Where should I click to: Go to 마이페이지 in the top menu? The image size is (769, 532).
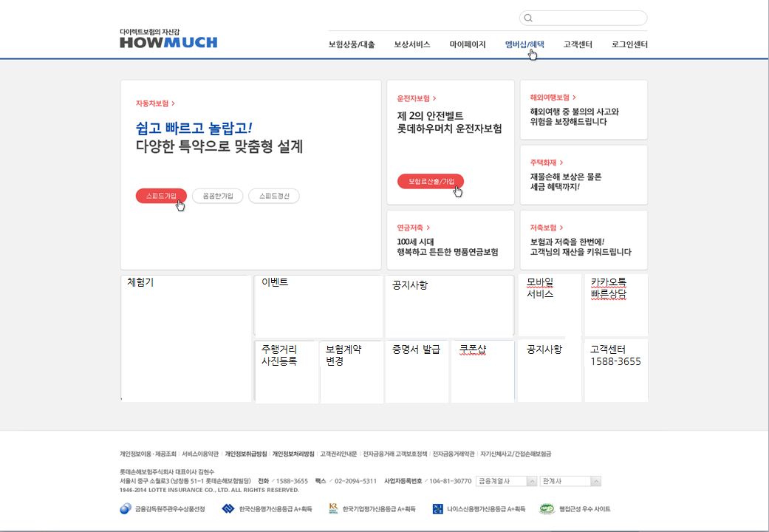pos(468,44)
